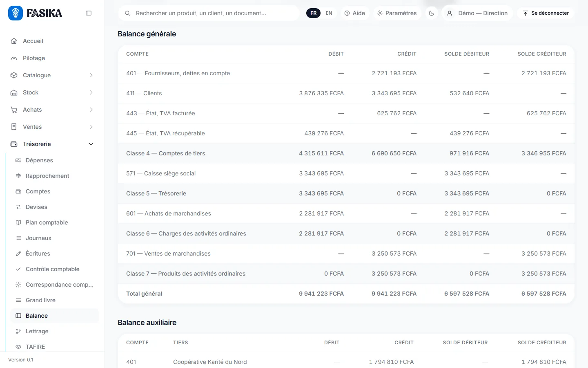The height and width of the screenshot is (368, 588).
Task: Click the Écritures pencil icon
Action: (18, 254)
